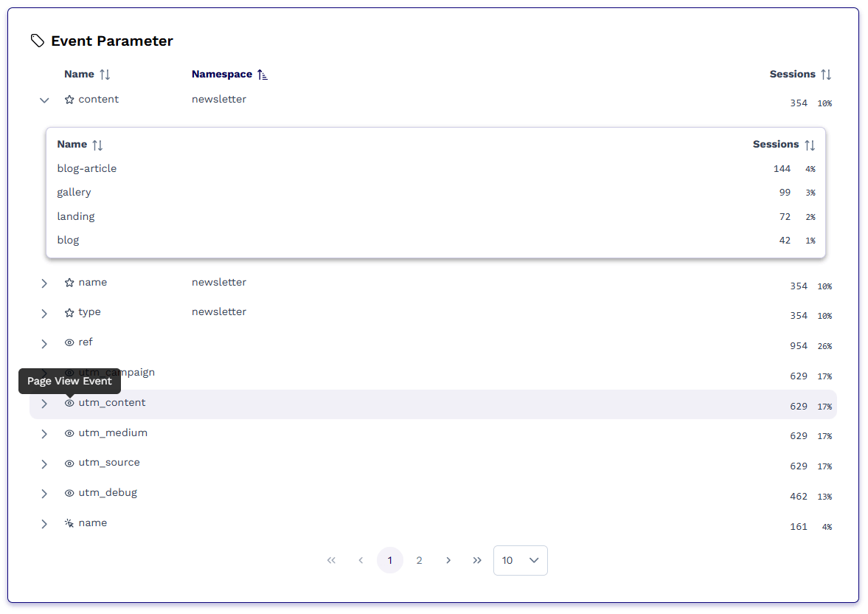Expand the utm_content row
868x614 pixels.
point(44,404)
